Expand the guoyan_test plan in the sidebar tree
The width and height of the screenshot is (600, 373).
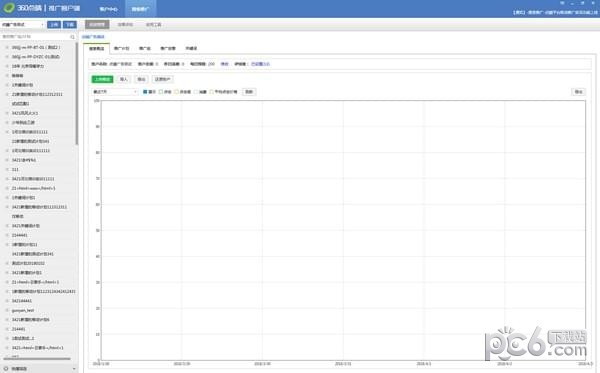tap(7, 310)
